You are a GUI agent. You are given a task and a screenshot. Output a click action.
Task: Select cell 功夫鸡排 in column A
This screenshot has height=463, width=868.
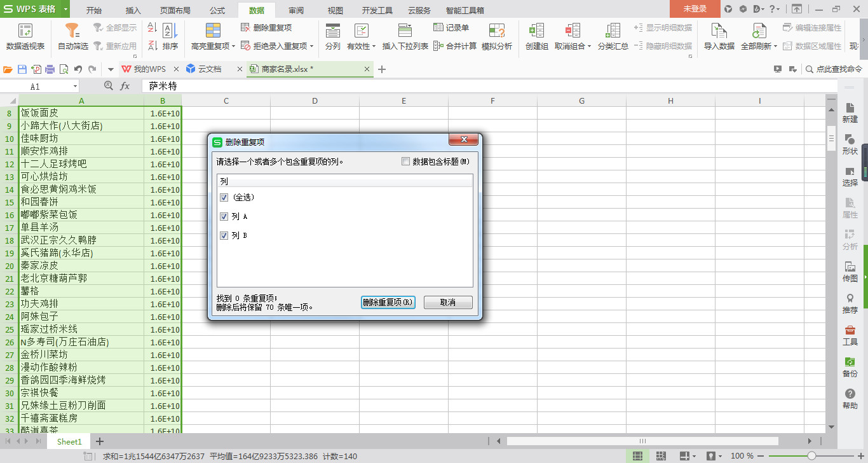tap(81, 304)
